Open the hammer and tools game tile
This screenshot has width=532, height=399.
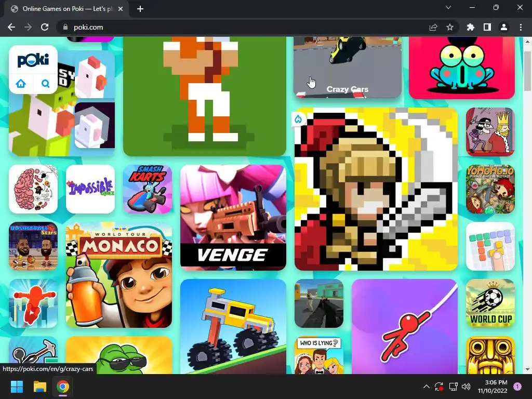pos(33,350)
